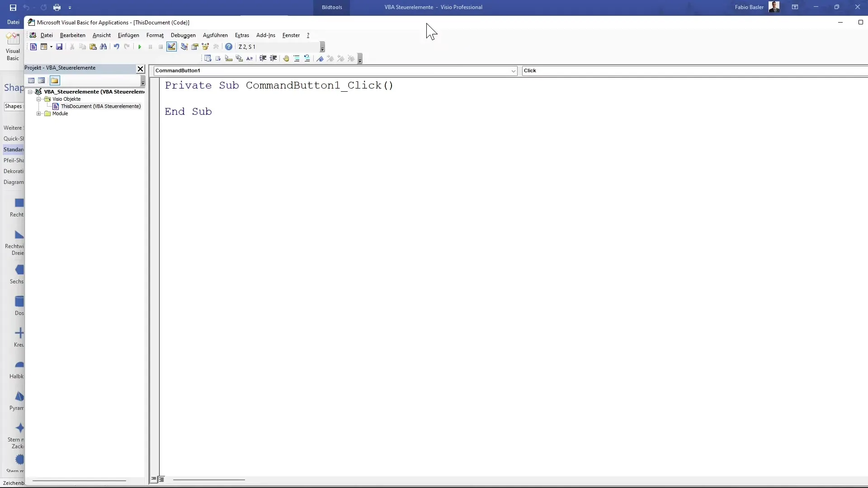Toggle bookmark with the blue flag icon
Viewport: 868px width, 488px height.
point(320,58)
